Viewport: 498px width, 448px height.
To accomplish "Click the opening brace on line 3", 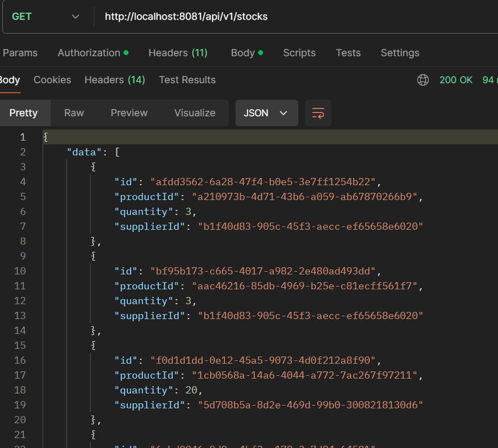I will tap(93, 167).
